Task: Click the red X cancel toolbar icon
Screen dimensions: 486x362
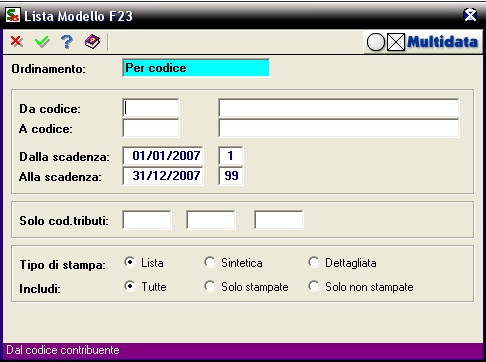Action: coord(16,42)
